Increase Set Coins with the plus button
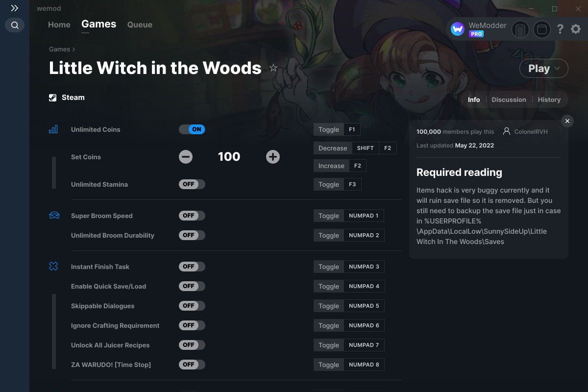 [x=272, y=157]
